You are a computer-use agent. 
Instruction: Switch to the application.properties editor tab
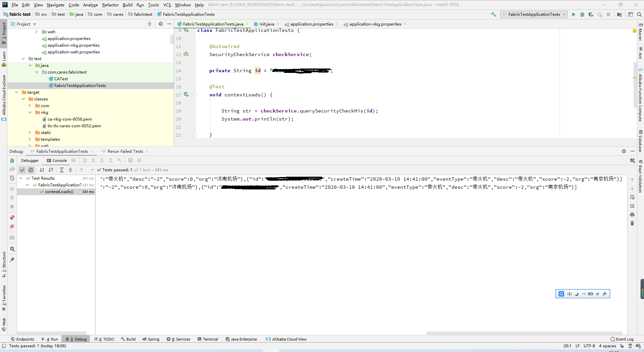[312, 24]
